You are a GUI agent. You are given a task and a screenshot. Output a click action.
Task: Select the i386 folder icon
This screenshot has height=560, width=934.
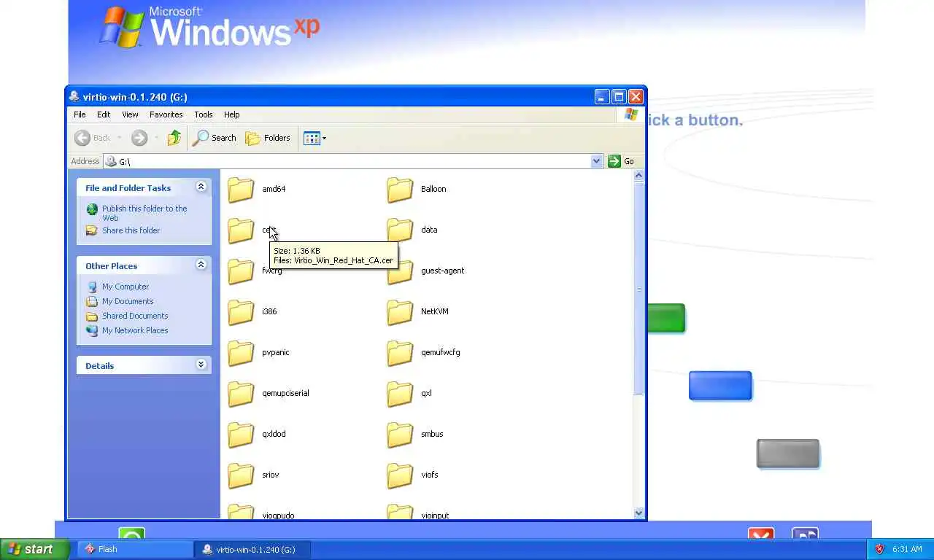(241, 312)
